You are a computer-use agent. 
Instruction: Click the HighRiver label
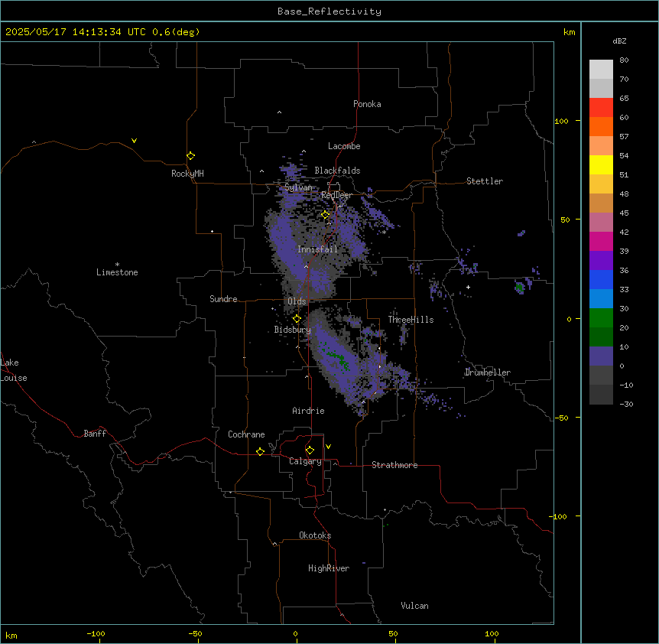click(x=329, y=568)
